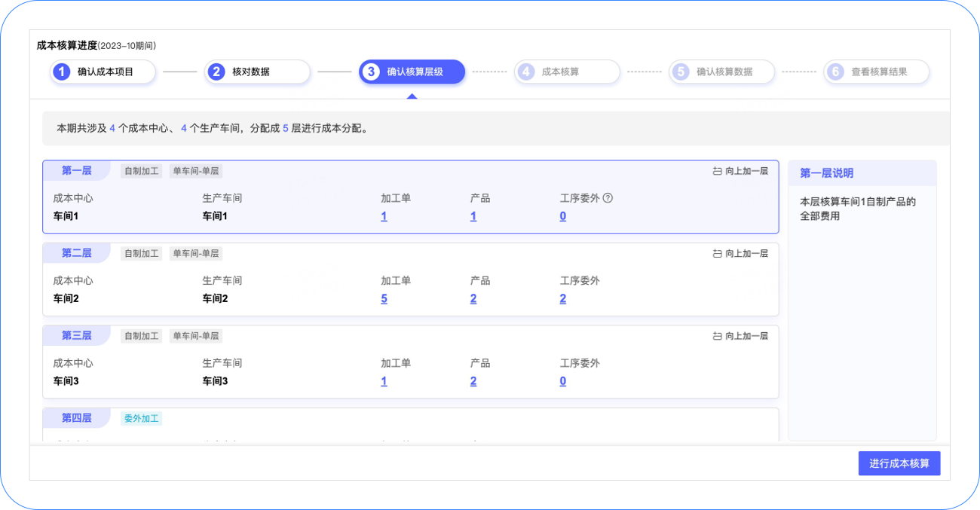The height and width of the screenshot is (510, 980).
Task: Select the 第二层 layer title tab
Action: (77, 253)
